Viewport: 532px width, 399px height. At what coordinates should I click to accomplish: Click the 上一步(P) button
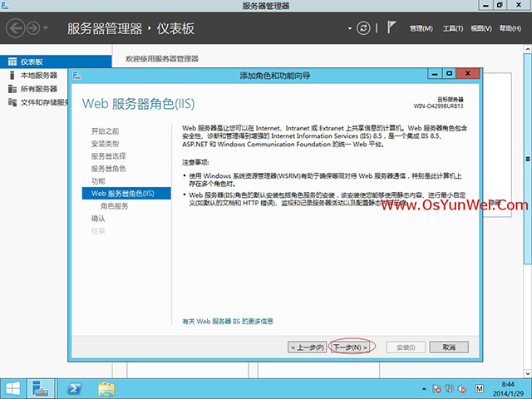click(307, 347)
